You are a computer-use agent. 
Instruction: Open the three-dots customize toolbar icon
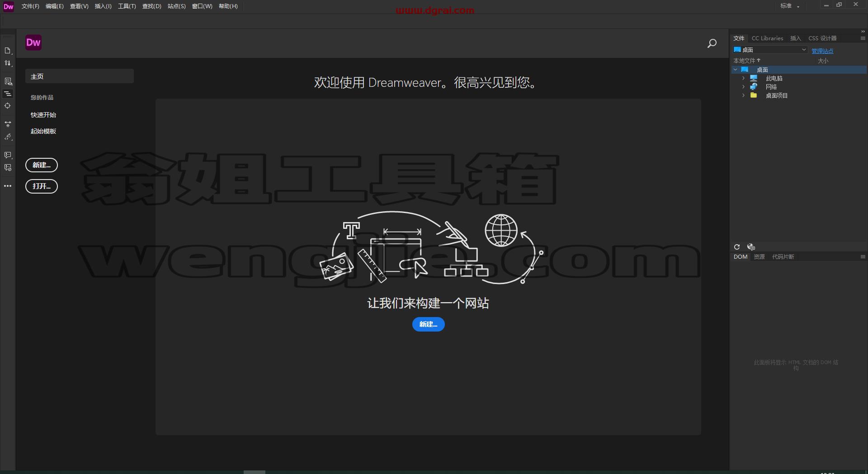tap(8, 186)
